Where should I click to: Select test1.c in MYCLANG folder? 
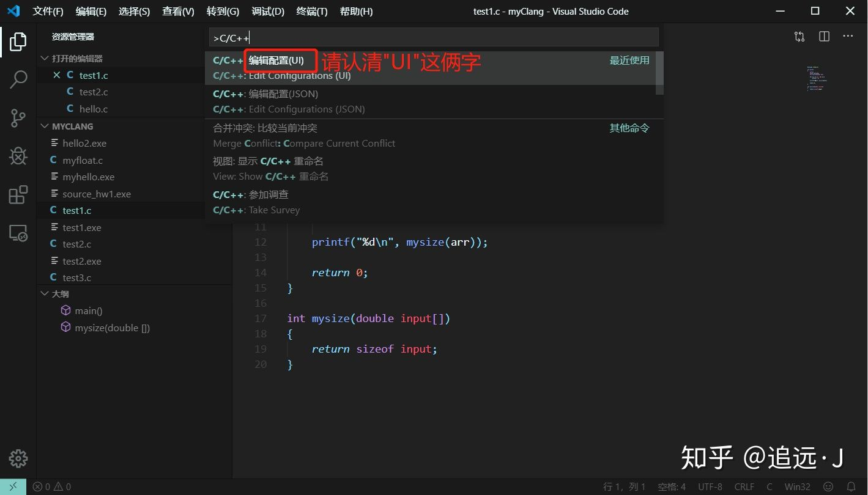click(x=77, y=210)
